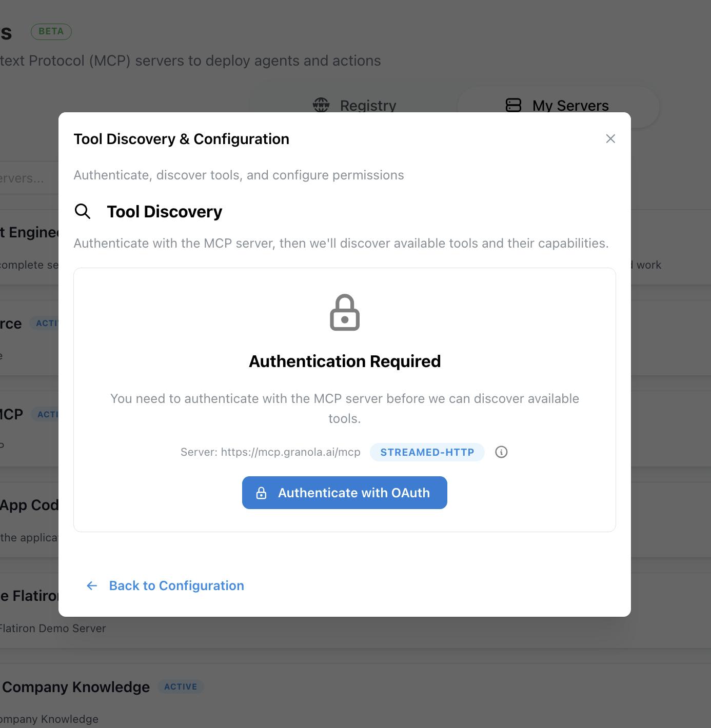Open Back to Configuration link
This screenshot has height=728, width=711.
(x=176, y=585)
